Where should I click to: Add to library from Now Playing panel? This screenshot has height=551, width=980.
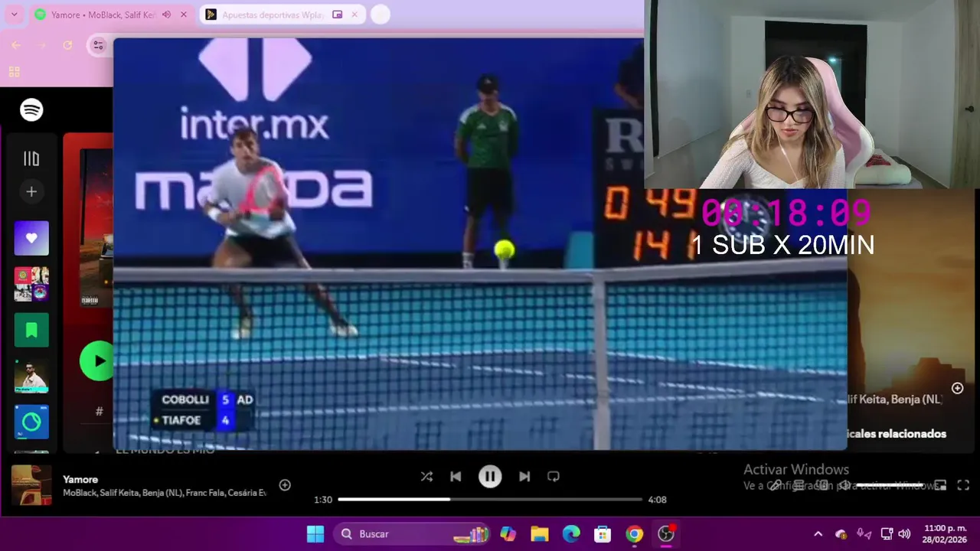957,388
